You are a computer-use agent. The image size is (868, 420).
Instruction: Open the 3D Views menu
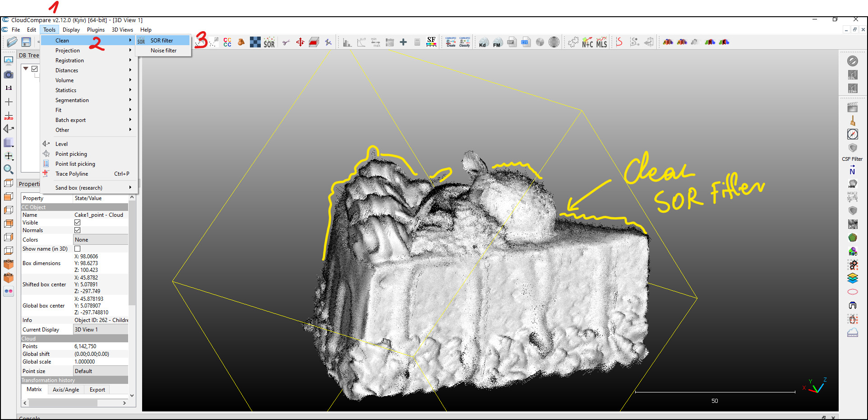[122, 30]
